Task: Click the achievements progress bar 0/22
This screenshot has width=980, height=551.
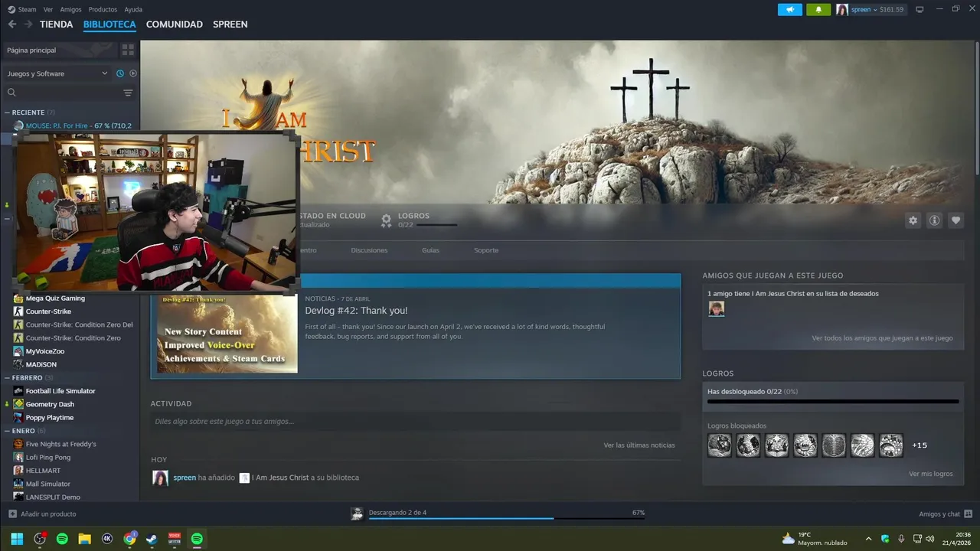Action: [x=833, y=401]
